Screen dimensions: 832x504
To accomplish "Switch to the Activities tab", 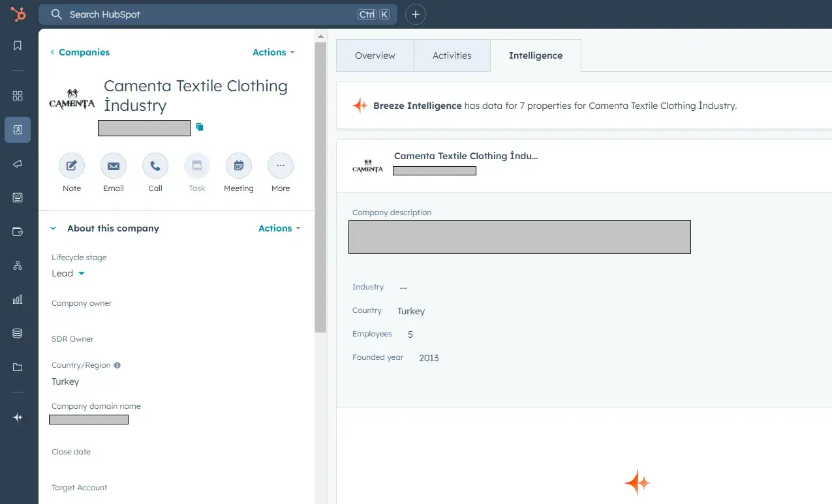I will [x=452, y=55].
